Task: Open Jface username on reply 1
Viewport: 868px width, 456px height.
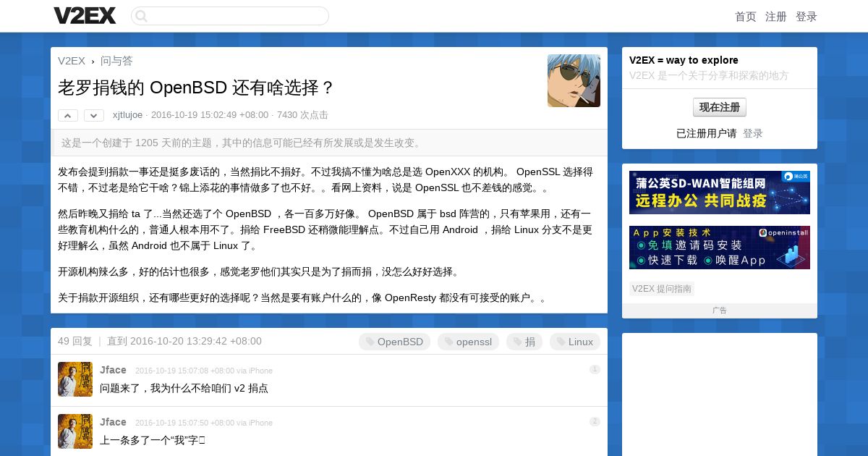Action: (113, 370)
